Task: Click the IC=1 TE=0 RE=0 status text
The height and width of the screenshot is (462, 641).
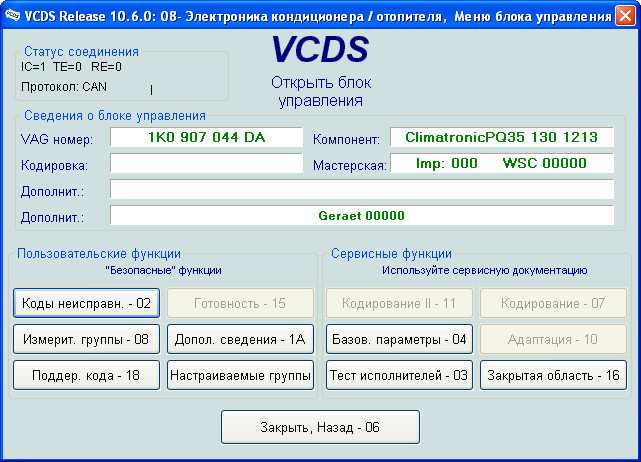Action: click(x=72, y=67)
